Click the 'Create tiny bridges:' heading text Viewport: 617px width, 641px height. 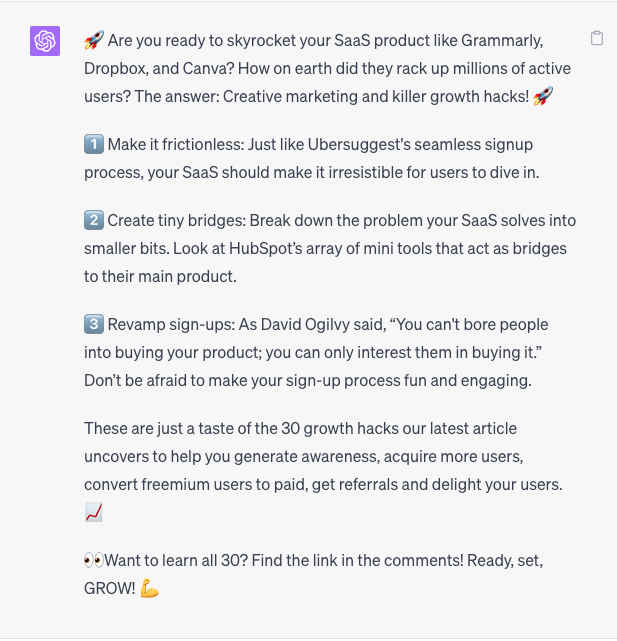[177, 221]
